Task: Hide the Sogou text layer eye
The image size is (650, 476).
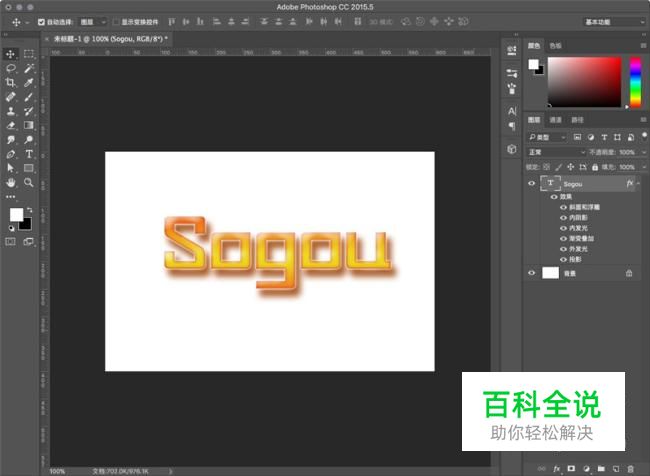Action: [x=531, y=183]
